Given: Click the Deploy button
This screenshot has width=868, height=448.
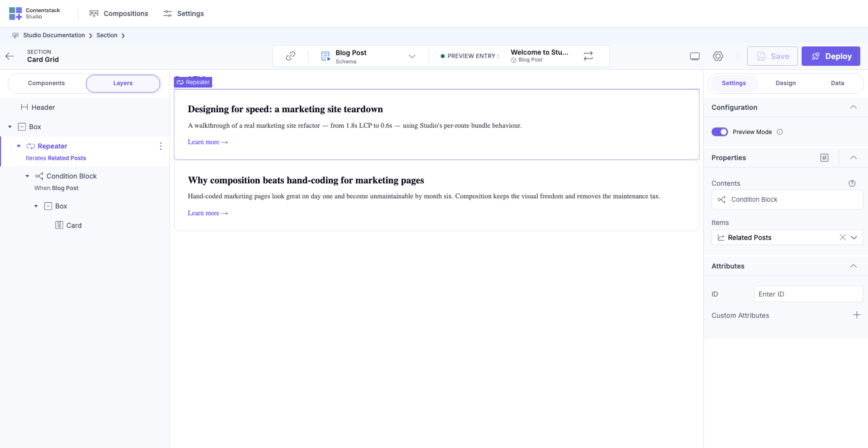Looking at the screenshot, I should pyautogui.click(x=831, y=56).
